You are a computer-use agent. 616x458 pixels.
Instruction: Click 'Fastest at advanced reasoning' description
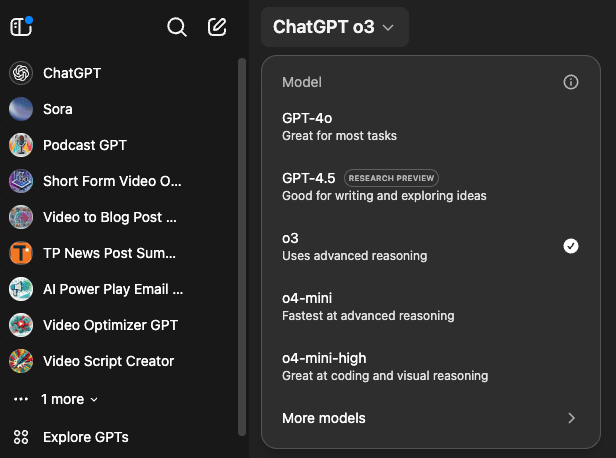coord(368,316)
